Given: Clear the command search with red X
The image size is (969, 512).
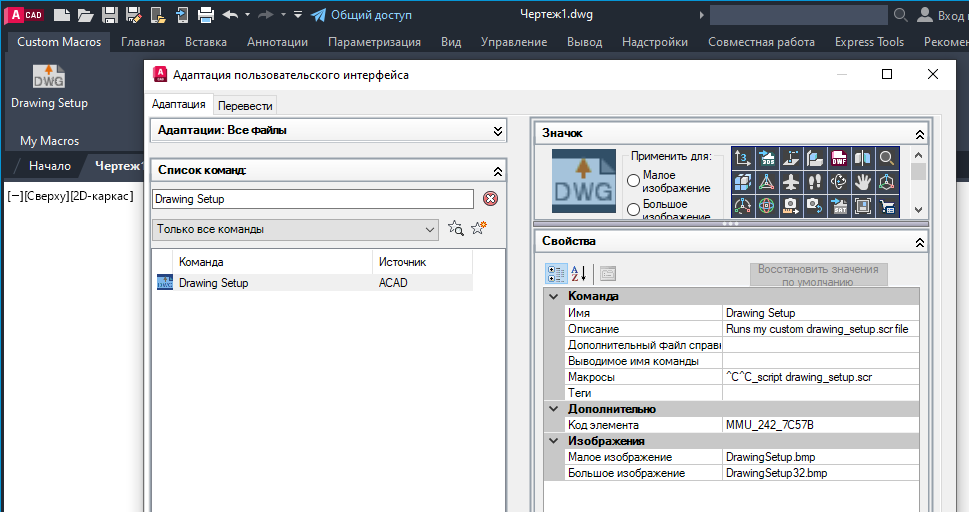Looking at the screenshot, I should (x=490, y=198).
